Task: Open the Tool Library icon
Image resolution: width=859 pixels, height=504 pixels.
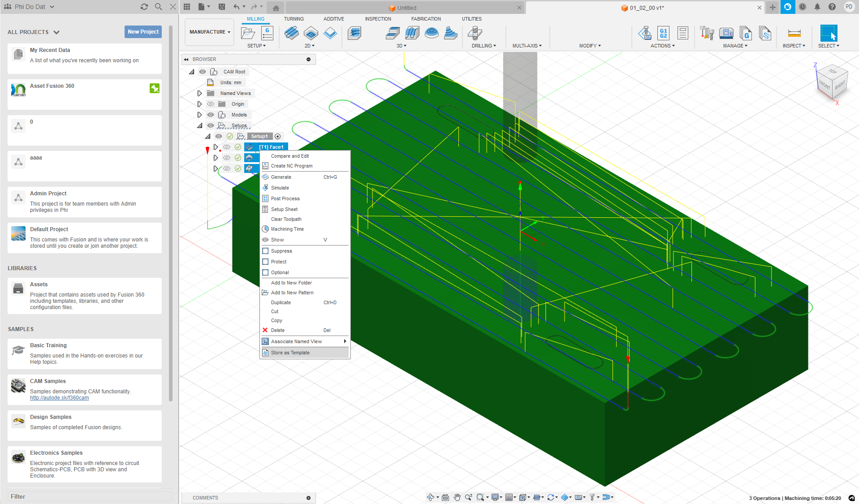Action: point(707,33)
